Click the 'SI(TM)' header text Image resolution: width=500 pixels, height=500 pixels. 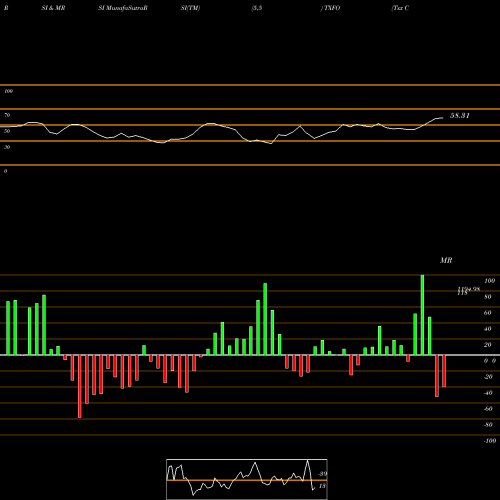coord(190,8)
